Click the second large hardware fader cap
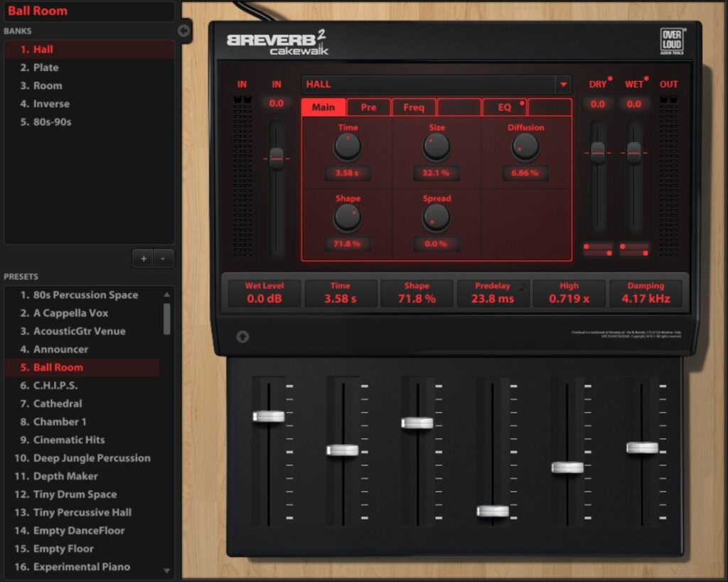This screenshot has width=728, height=582. 343,450
